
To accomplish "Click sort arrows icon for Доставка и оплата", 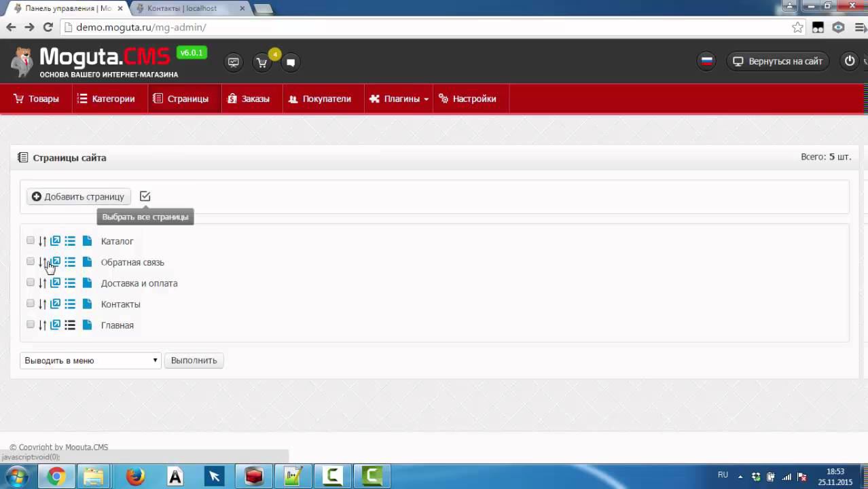I will [x=42, y=283].
